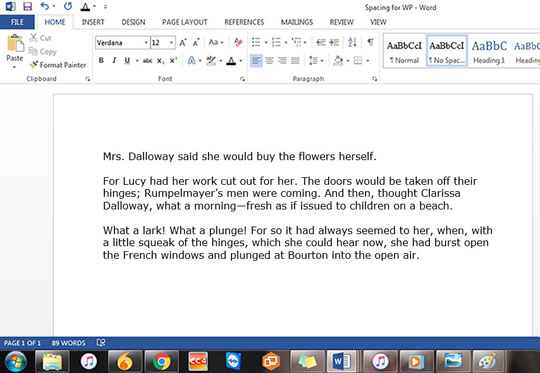Activate the Format Painter
Screen dimensions: 540x373
point(58,65)
